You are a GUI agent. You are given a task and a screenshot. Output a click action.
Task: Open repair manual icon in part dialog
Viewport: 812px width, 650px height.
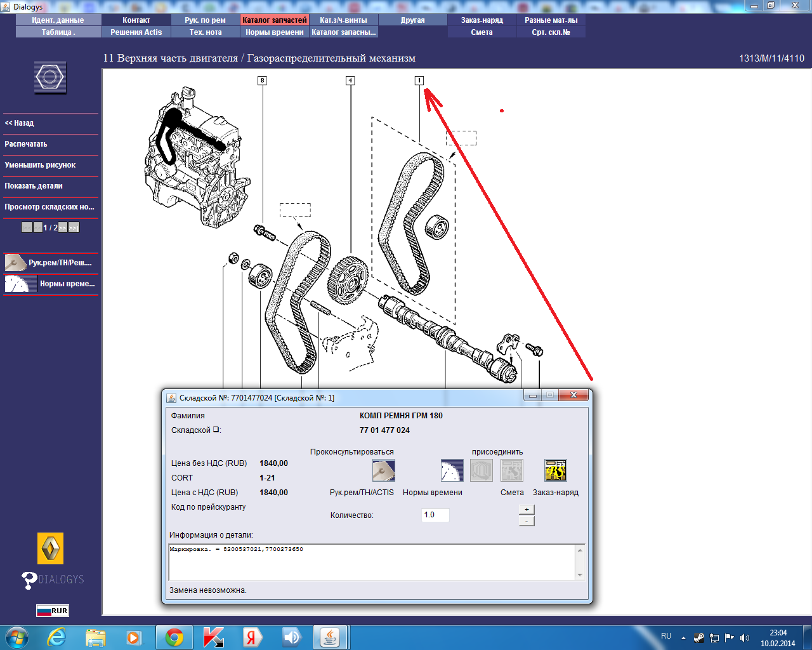[383, 470]
